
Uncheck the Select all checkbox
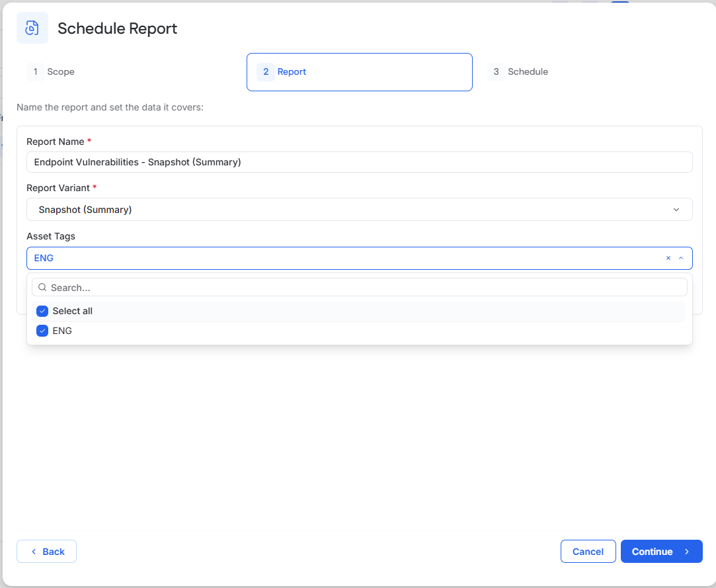[42, 311]
